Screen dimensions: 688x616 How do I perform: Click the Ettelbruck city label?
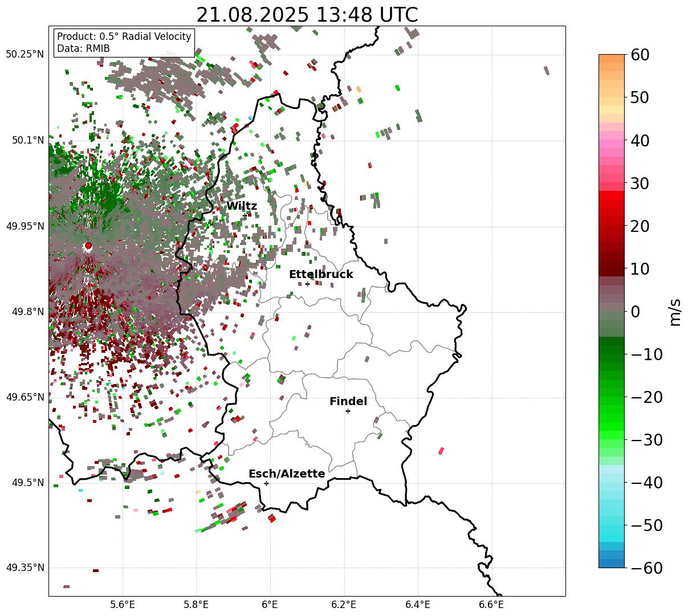[321, 275]
